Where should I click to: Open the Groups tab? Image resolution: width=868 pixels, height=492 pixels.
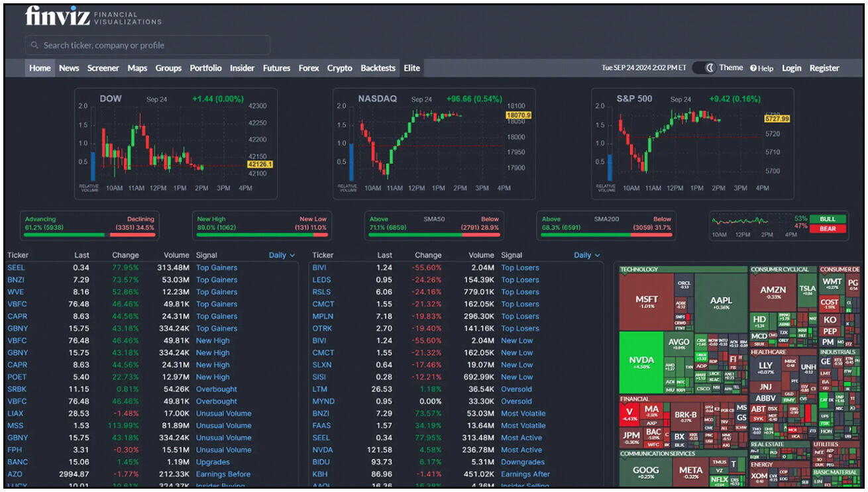pyautogui.click(x=168, y=68)
